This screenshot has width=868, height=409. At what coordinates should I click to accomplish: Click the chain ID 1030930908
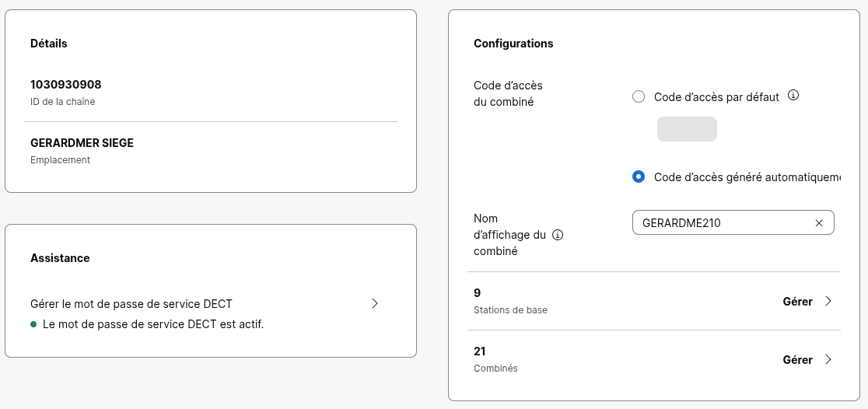pyautogui.click(x=66, y=85)
